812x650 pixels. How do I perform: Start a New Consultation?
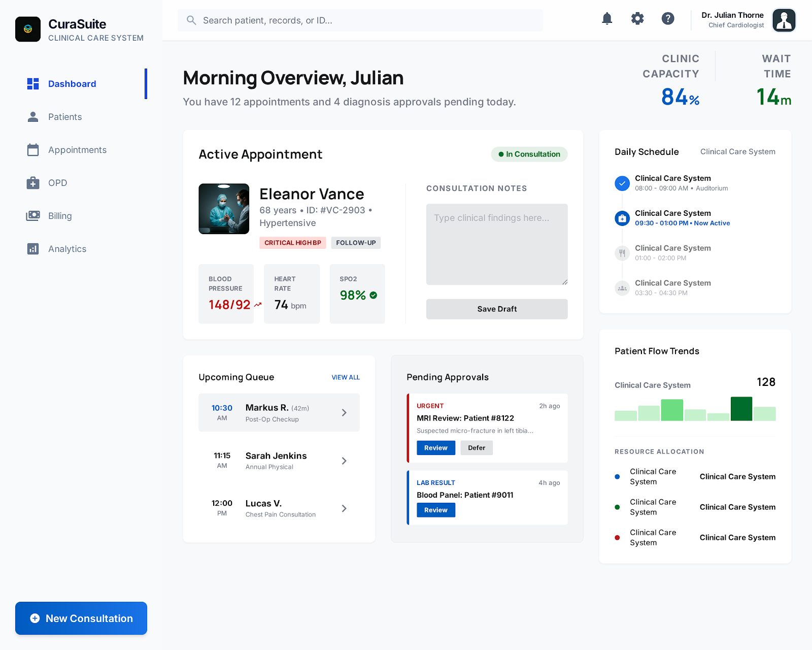click(81, 619)
